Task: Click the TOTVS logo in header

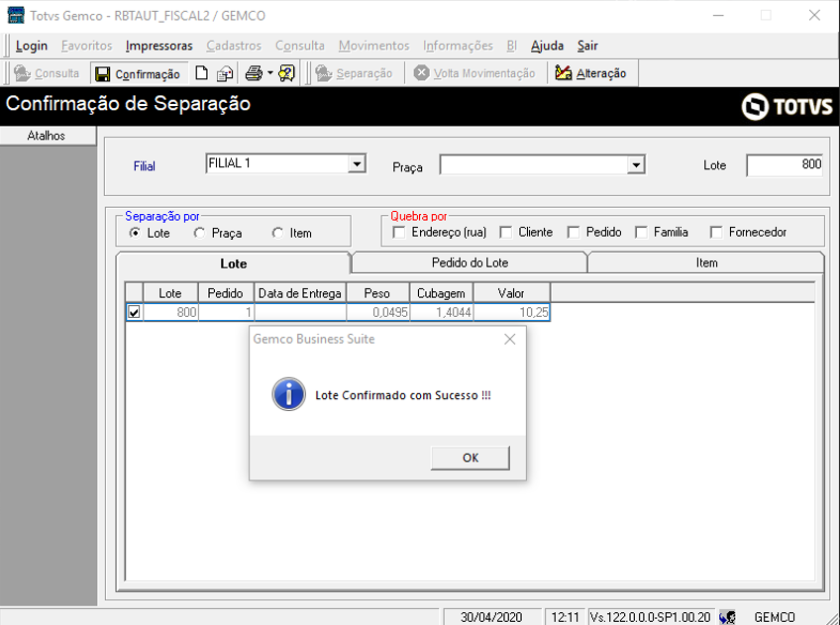Action: [787, 106]
